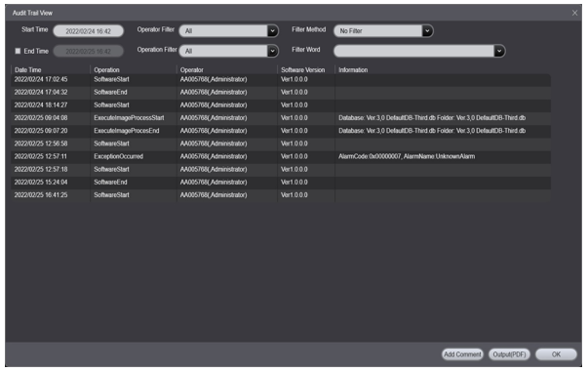The image size is (588, 372).
Task: Select the ExceptionOccurred log row
Action: click(x=281, y=156)
